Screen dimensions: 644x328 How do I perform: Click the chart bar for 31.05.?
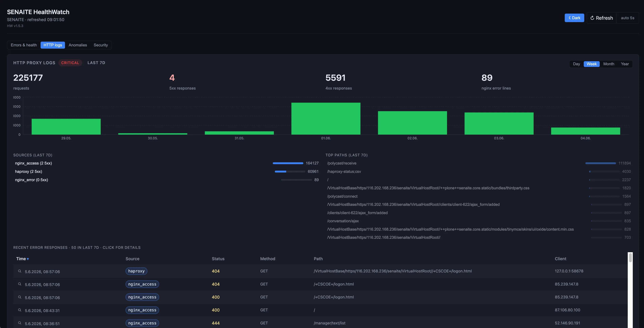(239, 133)
